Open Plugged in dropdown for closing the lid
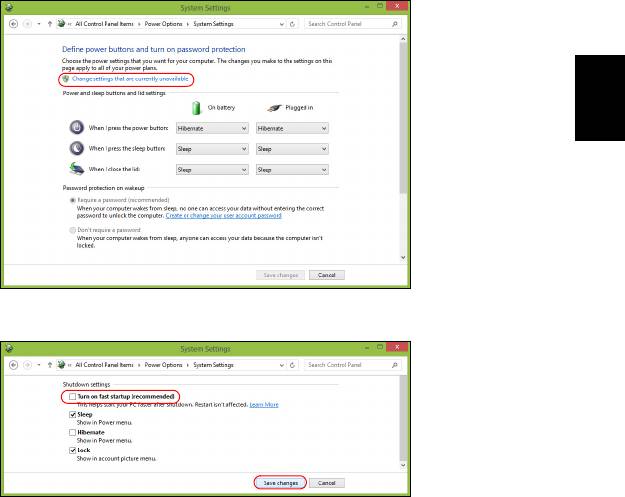 point(291,170)
